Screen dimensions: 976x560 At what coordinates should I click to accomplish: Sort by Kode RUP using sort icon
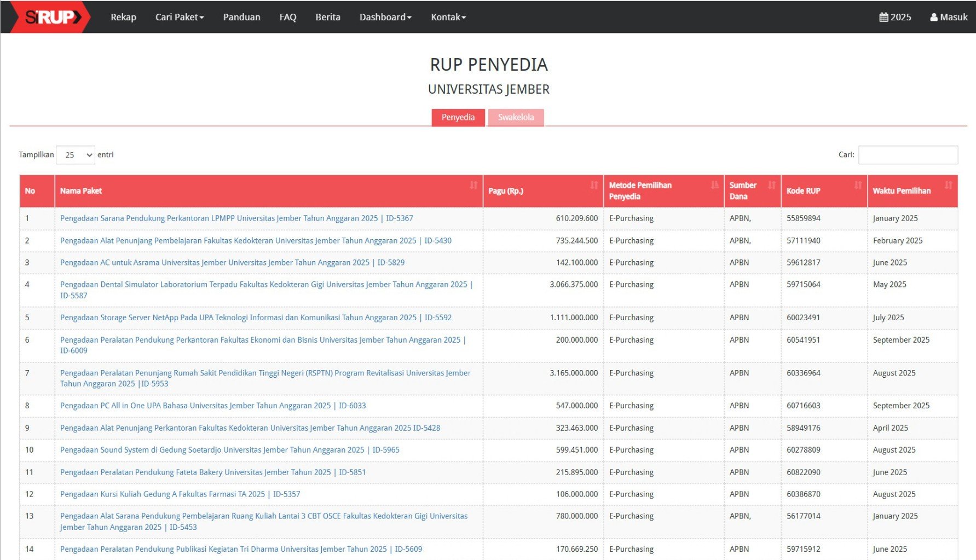tap(858, 185)
